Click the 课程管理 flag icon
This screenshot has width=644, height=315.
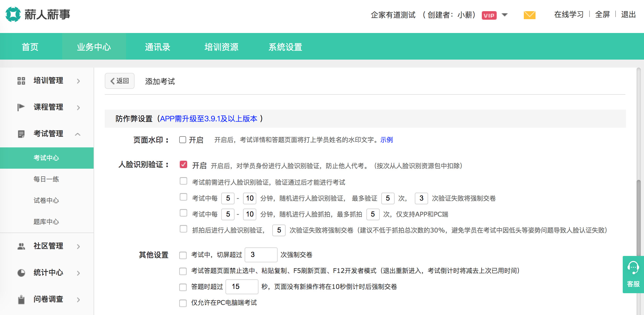(21, 107)
